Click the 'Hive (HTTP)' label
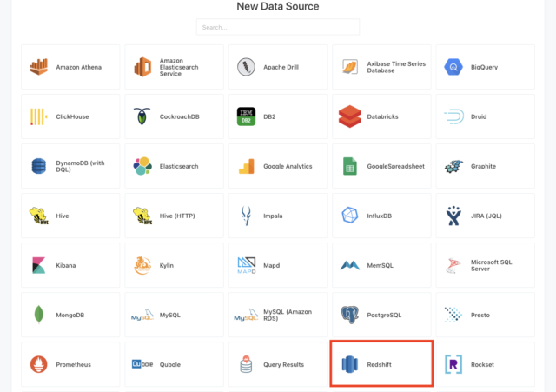This screenshot has height=392, width=556. coord(177,216)
